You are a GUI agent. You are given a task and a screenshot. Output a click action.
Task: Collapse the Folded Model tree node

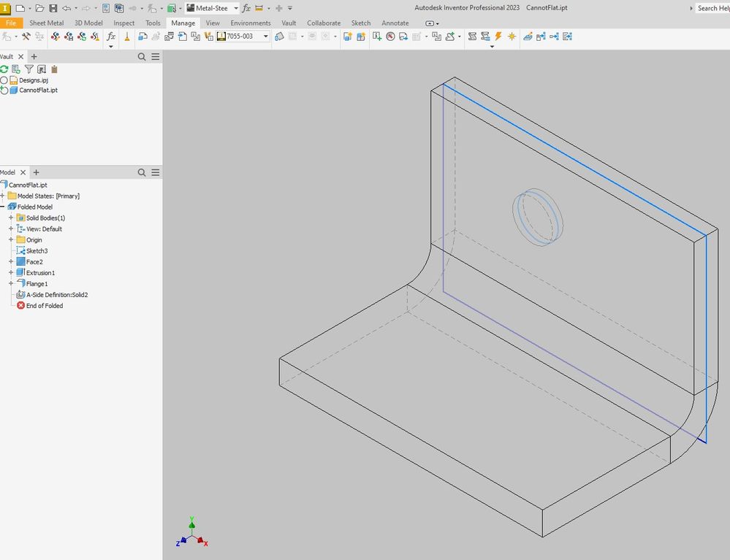pos(3,207)
